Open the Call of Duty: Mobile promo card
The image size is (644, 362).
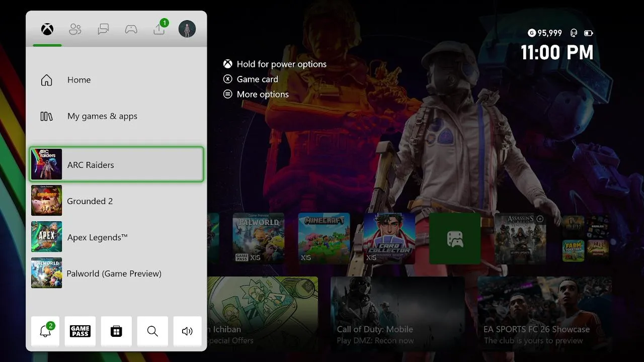[x=397, y=313]
